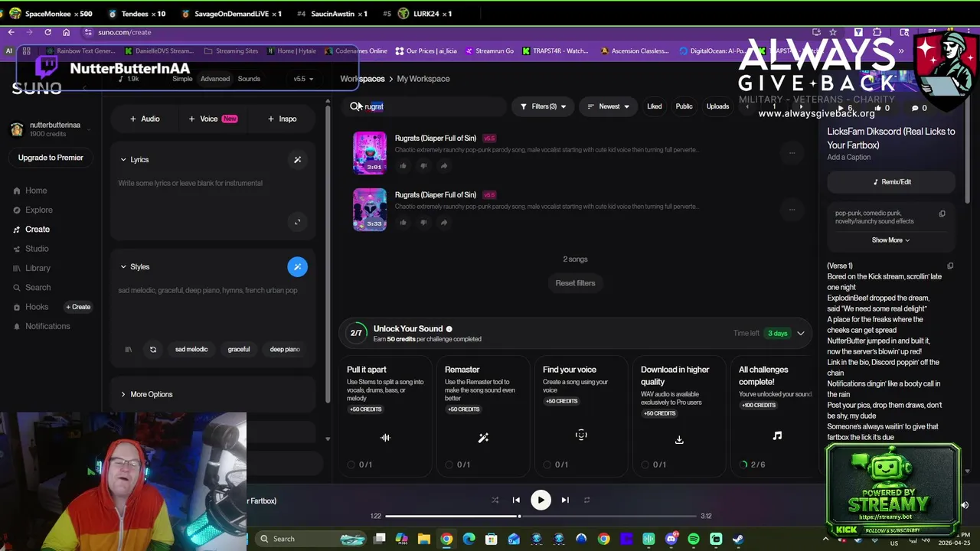Click the blue magic wand styles button
This screenshot has height=551, width=980.
click(297, 266)
